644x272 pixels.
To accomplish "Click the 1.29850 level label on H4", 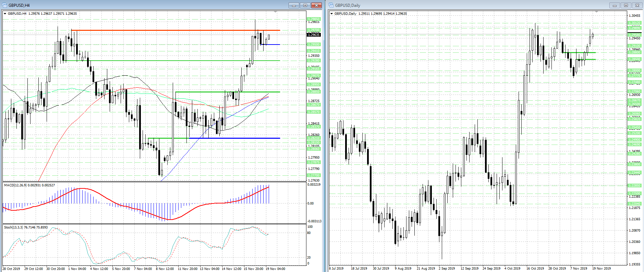I will click(x=314, y=19).
